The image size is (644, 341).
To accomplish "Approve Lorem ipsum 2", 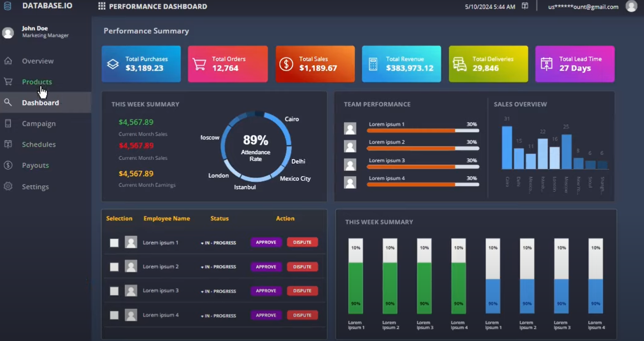I will (266, 267).
